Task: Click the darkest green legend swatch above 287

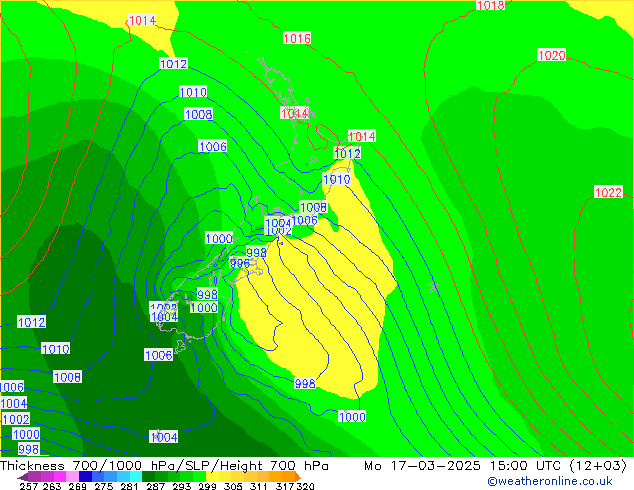Action: pos(148,477)
